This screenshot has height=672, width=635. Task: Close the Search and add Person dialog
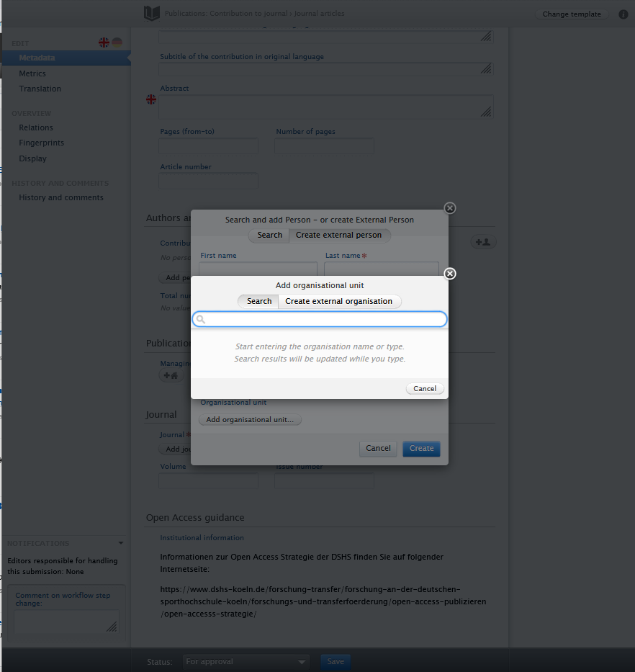point(450,208)
